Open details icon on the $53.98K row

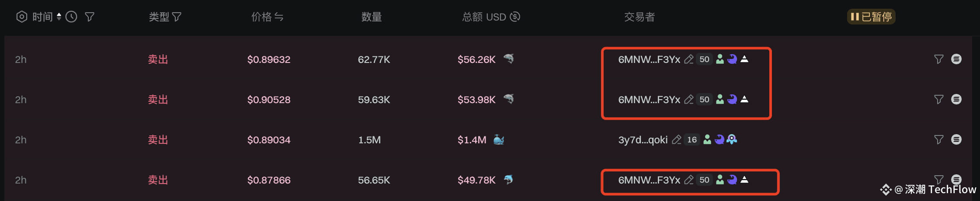(x=956, y=99)
